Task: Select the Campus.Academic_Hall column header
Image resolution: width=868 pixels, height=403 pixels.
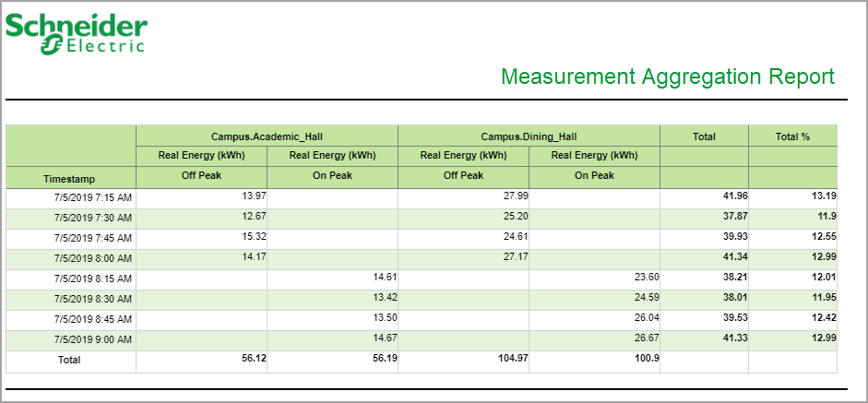Action: pos(267,136)
